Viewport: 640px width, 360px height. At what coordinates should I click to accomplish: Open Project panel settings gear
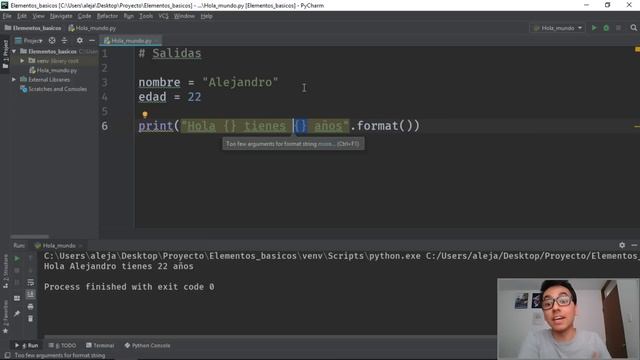click(80, 40)
